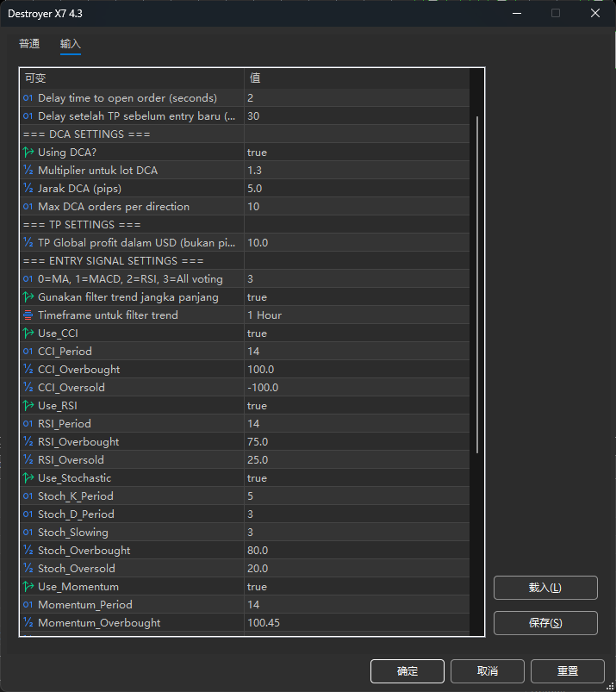Click the vertical scrollbar in the parameter list
Image resolution: width=616 pixels, height=692 pixels.
point(477,284)
